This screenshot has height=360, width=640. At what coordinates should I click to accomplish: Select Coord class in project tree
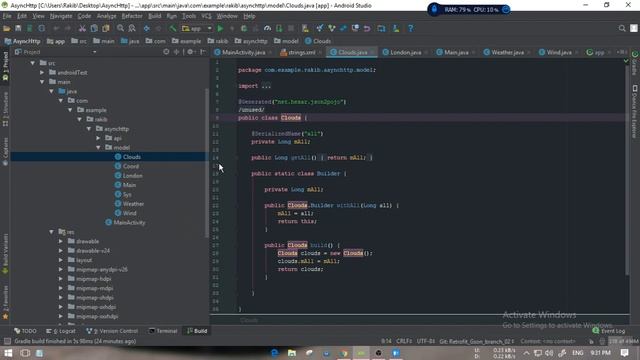click(x=131, y=166)
